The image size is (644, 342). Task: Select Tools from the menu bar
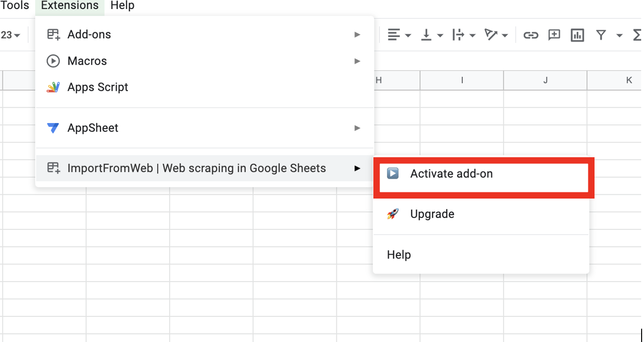click(x=15, y=6)
